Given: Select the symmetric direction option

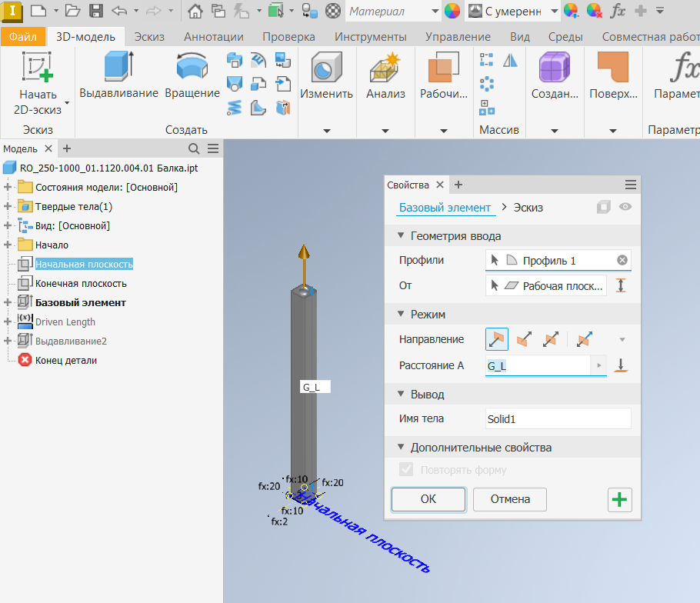Looking at the screenshot, I should (x=551, y=340).
